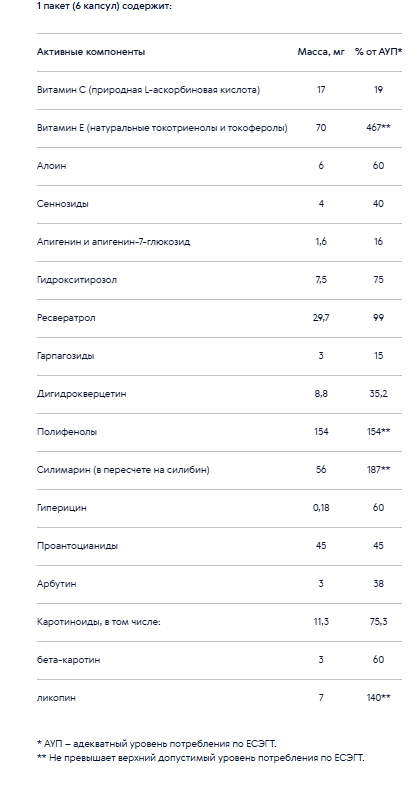
Task: Select Апигенин и апигенин-7-глюкозид text
Action: 113,242
